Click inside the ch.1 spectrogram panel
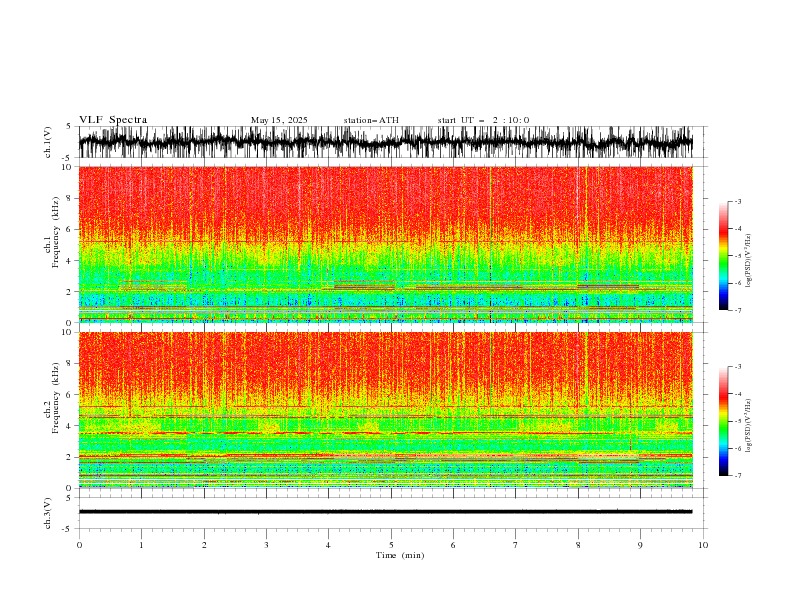The height and width of the screenshot is (612, 792). click(x=385, y=244)
